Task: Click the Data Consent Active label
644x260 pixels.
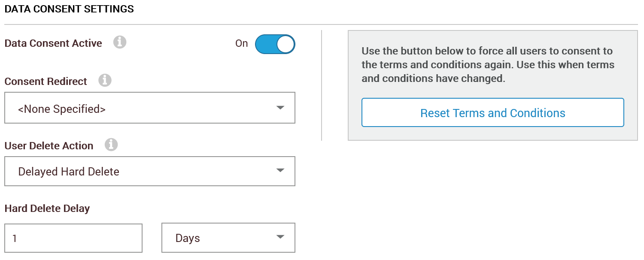Action: 53,43
